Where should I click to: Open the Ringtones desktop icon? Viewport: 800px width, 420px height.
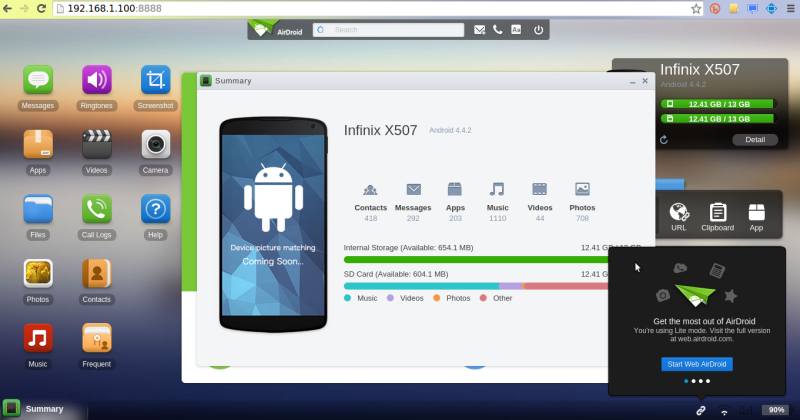tap(96, 80)
